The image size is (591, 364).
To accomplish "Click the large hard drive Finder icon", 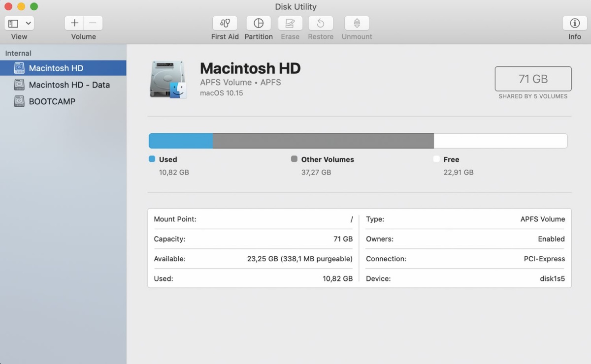I will tap(168, 80).
